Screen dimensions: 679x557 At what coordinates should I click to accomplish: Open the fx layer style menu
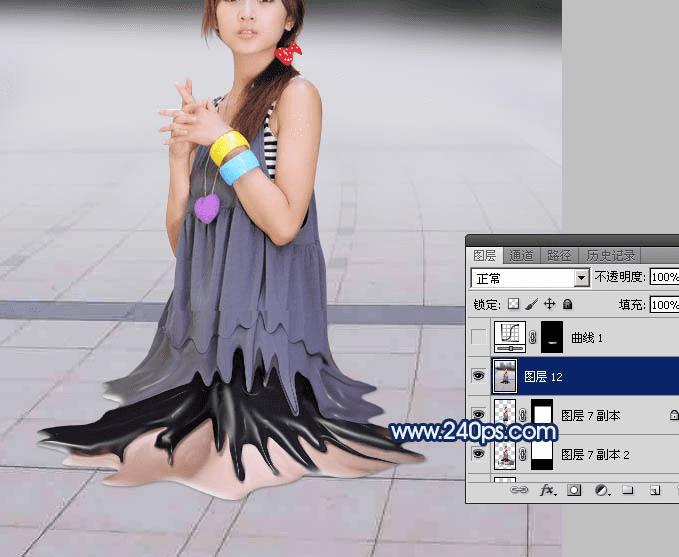[547, 490]
